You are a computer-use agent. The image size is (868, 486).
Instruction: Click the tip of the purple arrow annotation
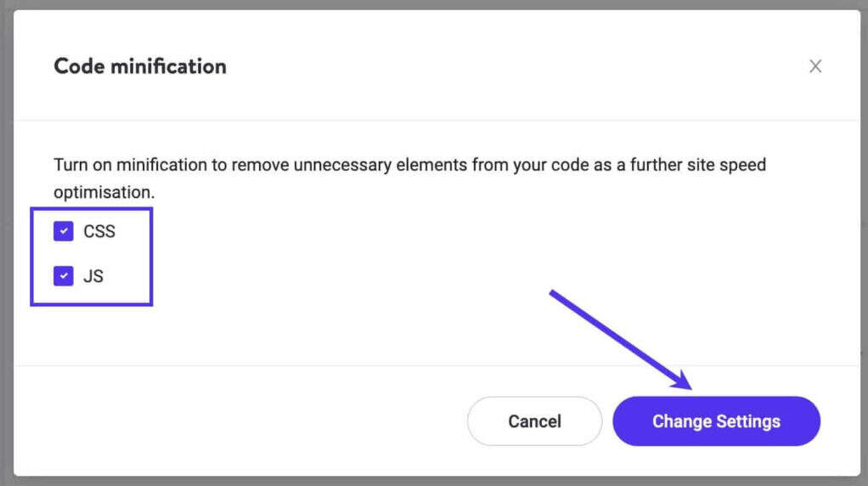point(689,387)
